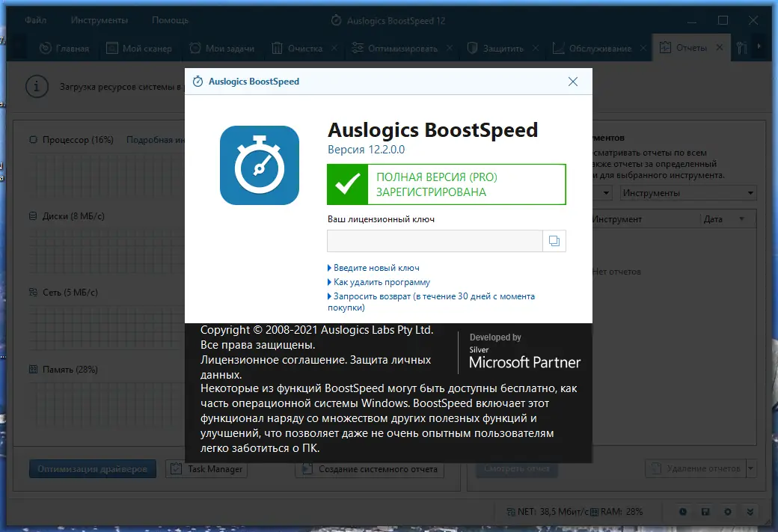Sort by the Дата column arrow
This screenshot has height=532, width=778.
point(742,218)
